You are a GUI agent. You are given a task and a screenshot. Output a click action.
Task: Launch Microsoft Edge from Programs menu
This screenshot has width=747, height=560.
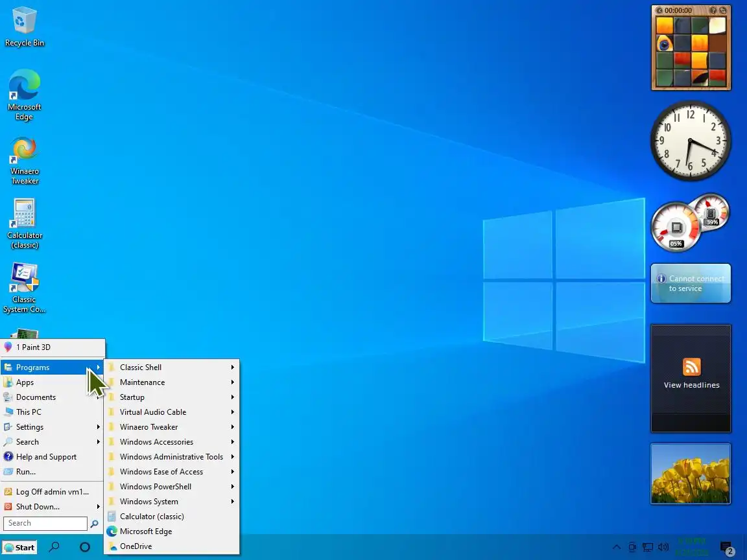171,531
